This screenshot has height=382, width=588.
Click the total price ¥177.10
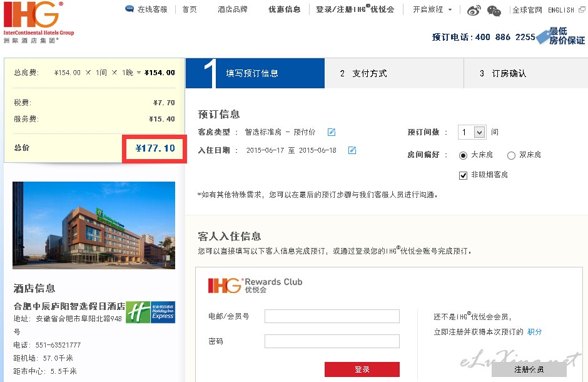point(155,148)
